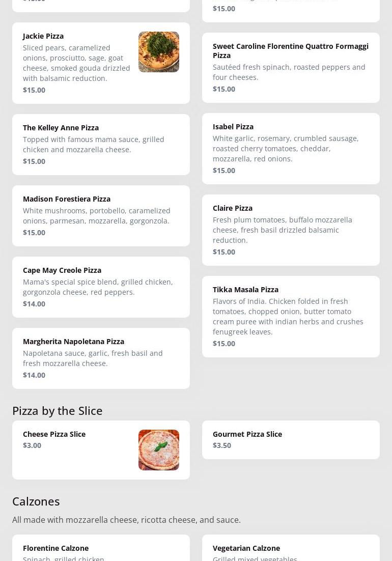
Task: Click the Gourmet Pizza Slice $3.50 price
Action: pyautogui.click(x=222, y=445)
